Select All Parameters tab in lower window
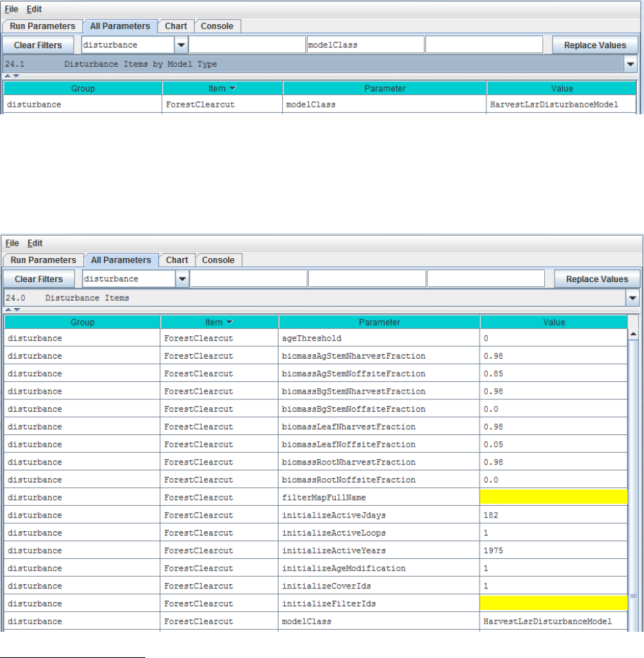 coord(121,260)
